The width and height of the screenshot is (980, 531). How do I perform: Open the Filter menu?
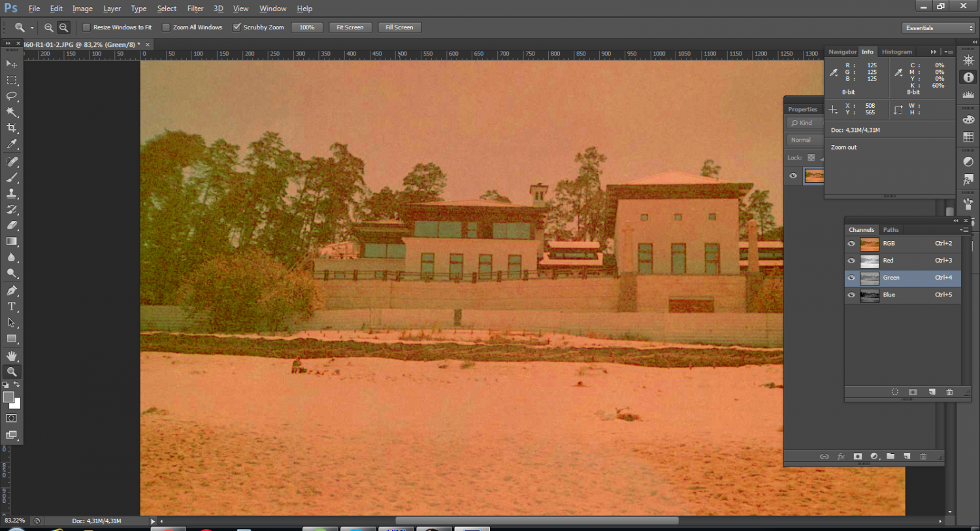pos(195,8)
